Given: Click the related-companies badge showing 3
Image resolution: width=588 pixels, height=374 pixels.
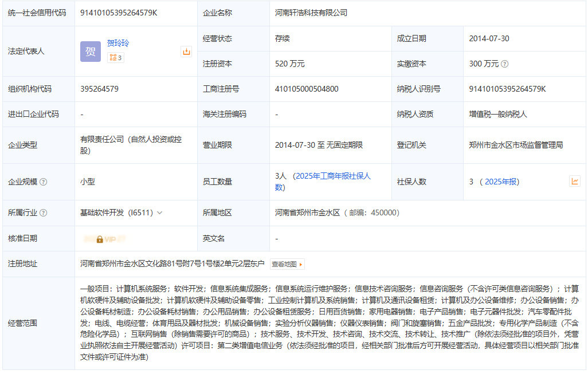Looking at the screenshot, I should pyautogui.click(x=116, y=58).
